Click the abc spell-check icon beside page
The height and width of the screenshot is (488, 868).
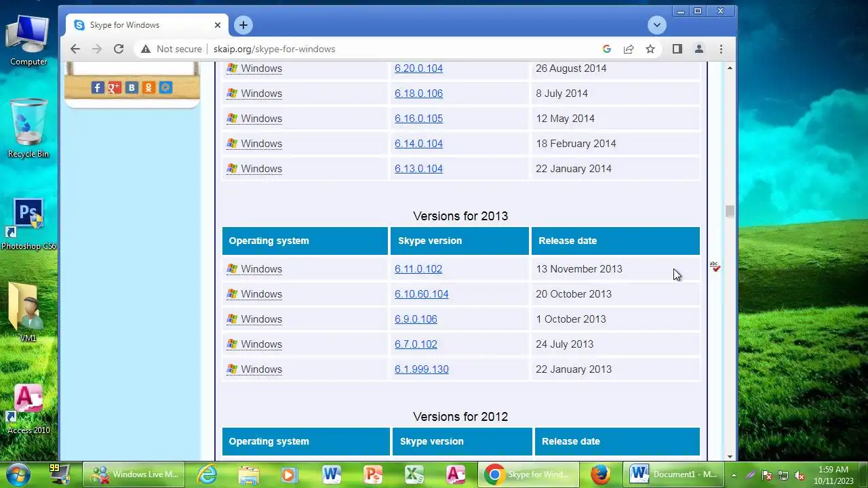pyautogui.click(x=715, y=266)
